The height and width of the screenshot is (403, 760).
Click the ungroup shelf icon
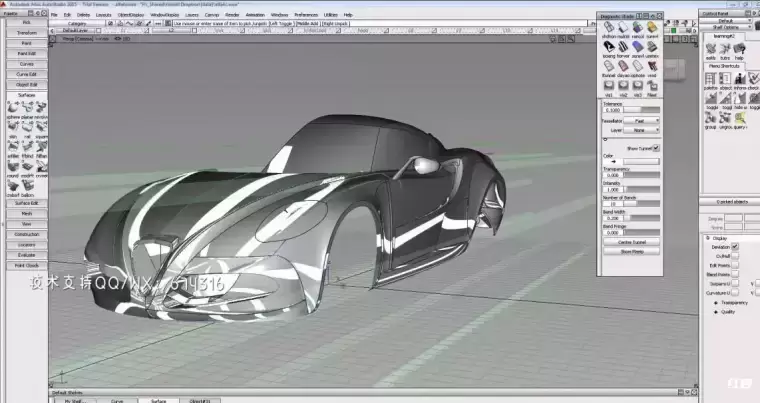725,118
